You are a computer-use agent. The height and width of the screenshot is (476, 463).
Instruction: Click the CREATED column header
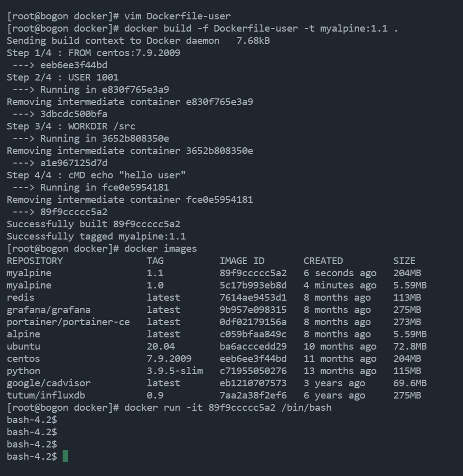click(323, 261)
